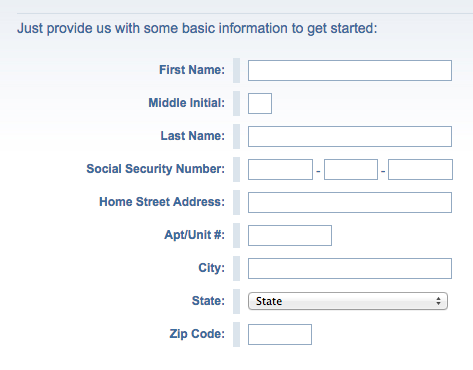Click the "City:" label text
Screen dimensions: 473x370
(x=212, y=268)
